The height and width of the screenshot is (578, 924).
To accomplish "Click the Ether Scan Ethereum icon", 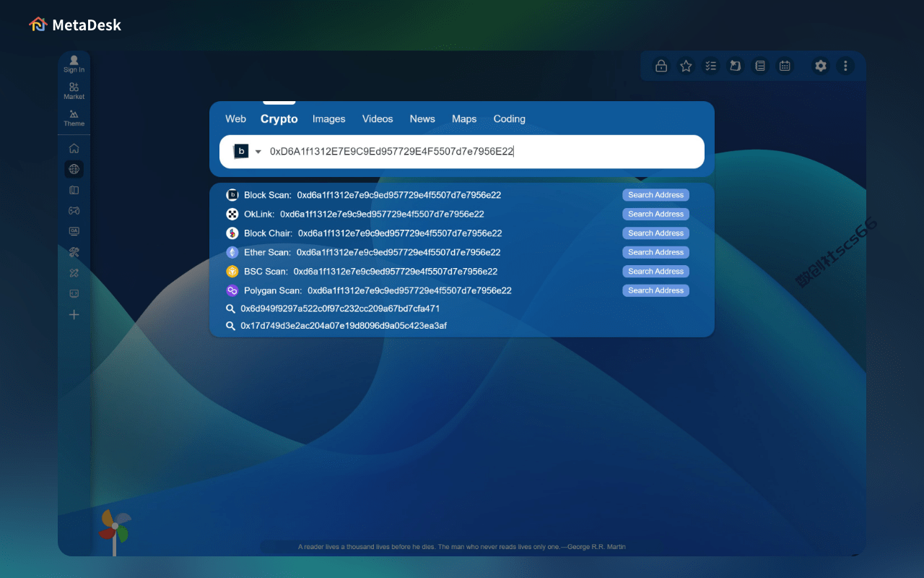I will (232, 252).
